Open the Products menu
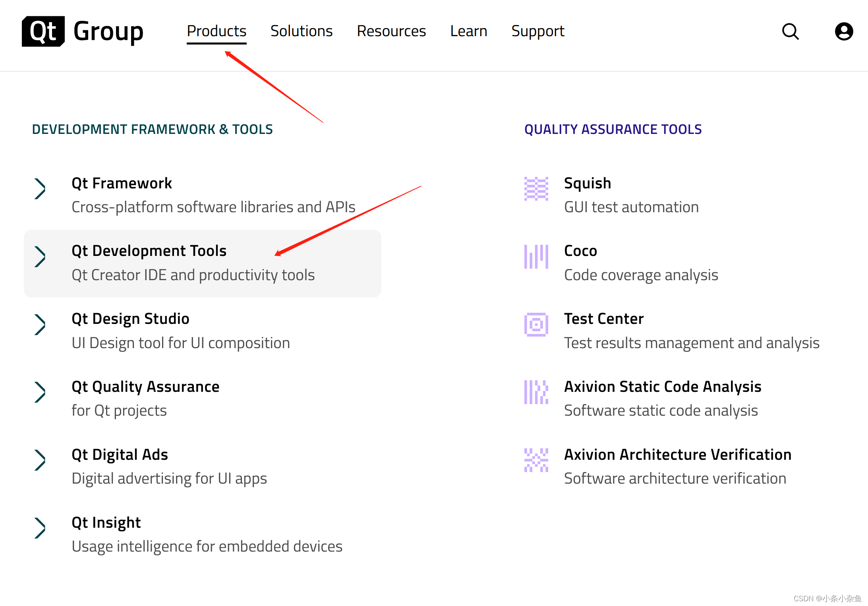 point(217,31)
